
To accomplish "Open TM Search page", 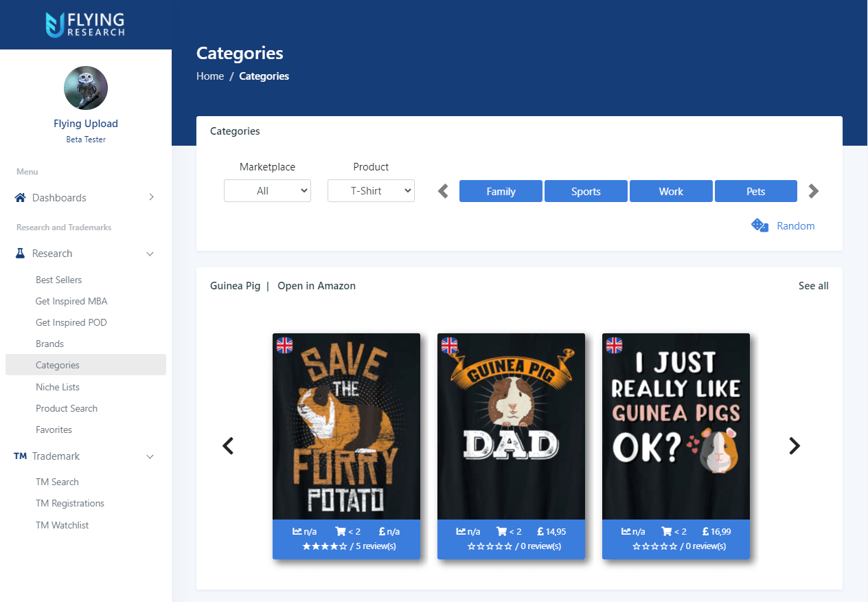I will click(x=57, y=482).
